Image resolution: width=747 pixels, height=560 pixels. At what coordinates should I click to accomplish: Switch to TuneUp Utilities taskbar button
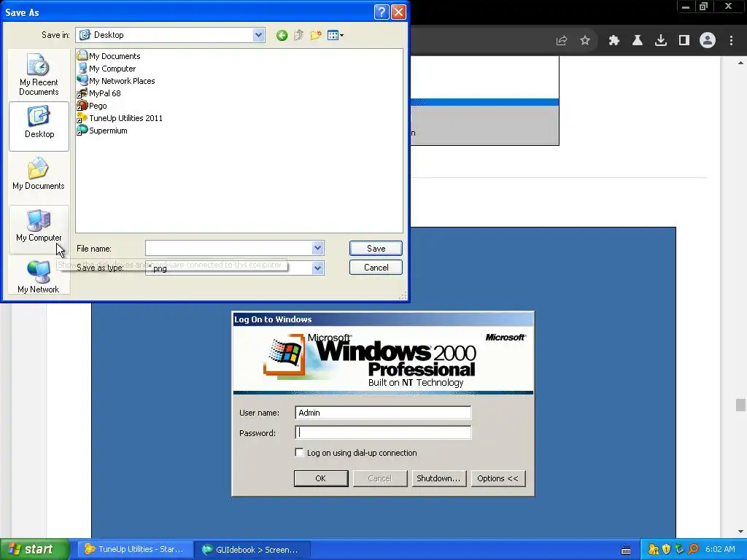(135, 549)
